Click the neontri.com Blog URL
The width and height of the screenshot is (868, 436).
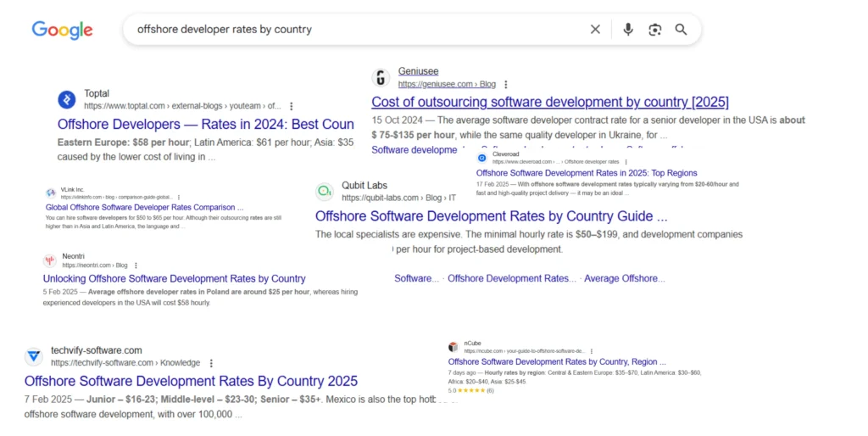[95, 266]
